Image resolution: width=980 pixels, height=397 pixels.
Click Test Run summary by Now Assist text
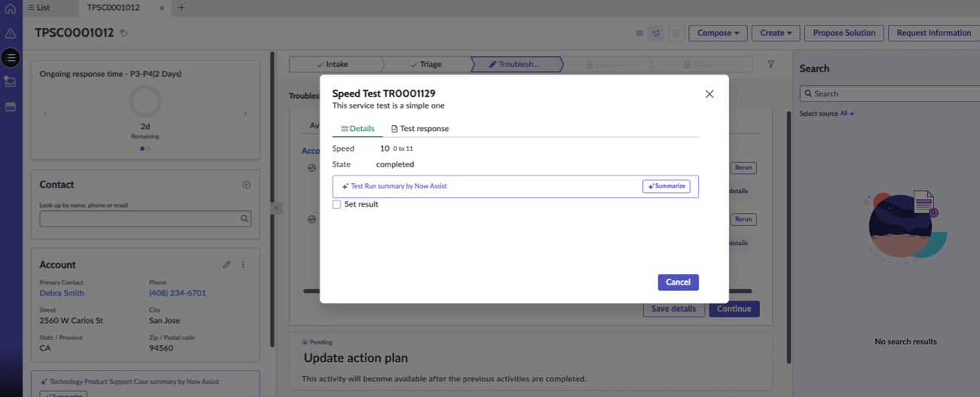coord(399,186)
